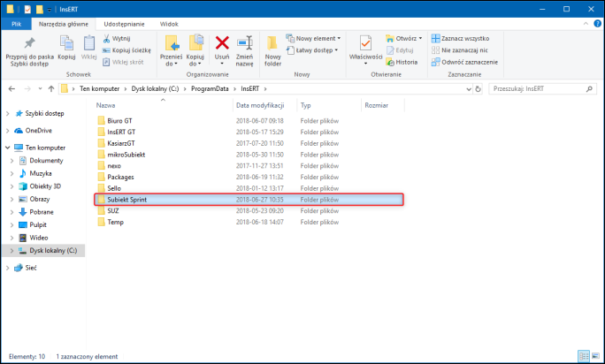Open Nowy element dropdown
The height and width of the screenshot is (364, 605).
pos(313,38)
